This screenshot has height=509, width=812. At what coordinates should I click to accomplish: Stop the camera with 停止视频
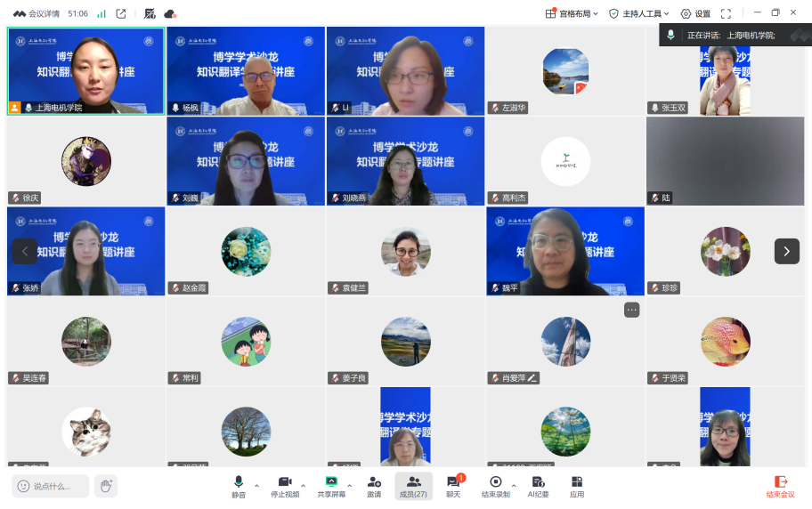click(285, 486)
